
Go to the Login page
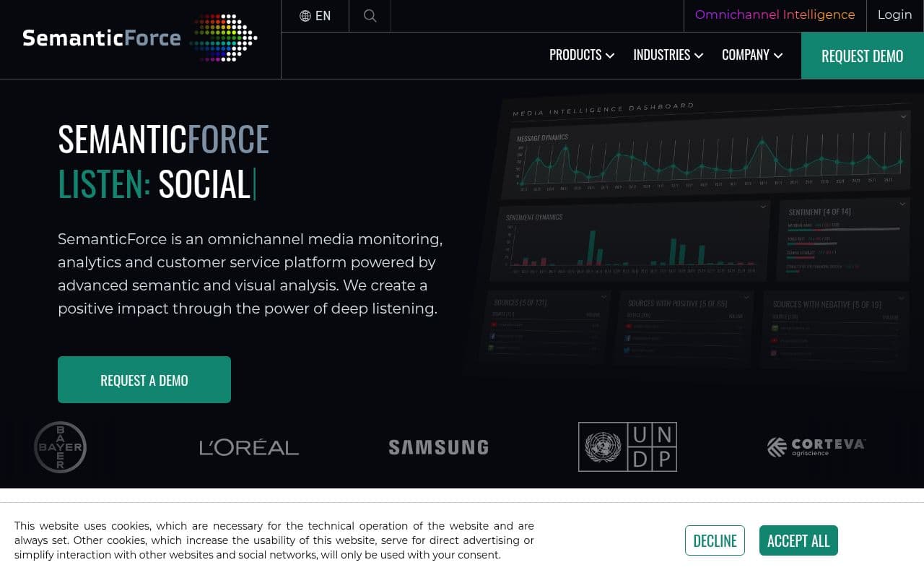(x=894, y=15)
